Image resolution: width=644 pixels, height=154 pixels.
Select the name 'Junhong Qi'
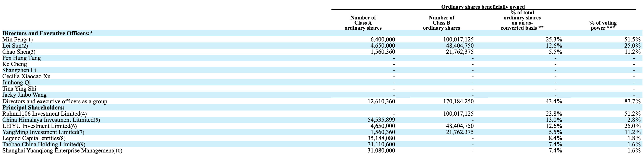(16, 83)
